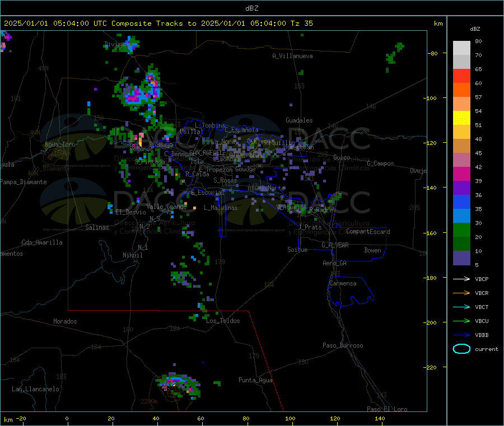Click the 'J_Prats' map label
504x426 pixels.
tap(310, 227)
